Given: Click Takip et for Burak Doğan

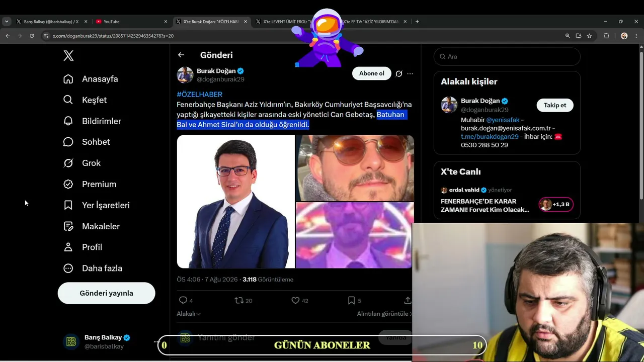Looking at the screenshot, I should click(555, 105).
